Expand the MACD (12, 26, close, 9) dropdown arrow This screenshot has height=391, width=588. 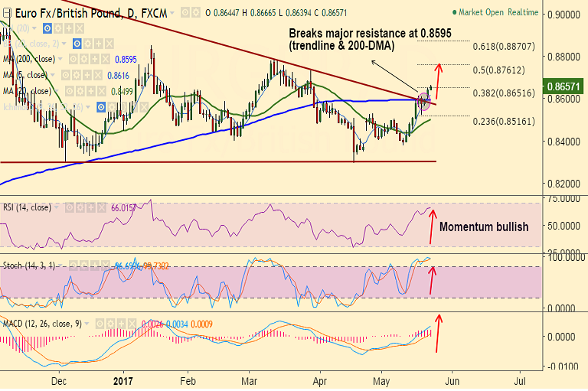point(87,324)
